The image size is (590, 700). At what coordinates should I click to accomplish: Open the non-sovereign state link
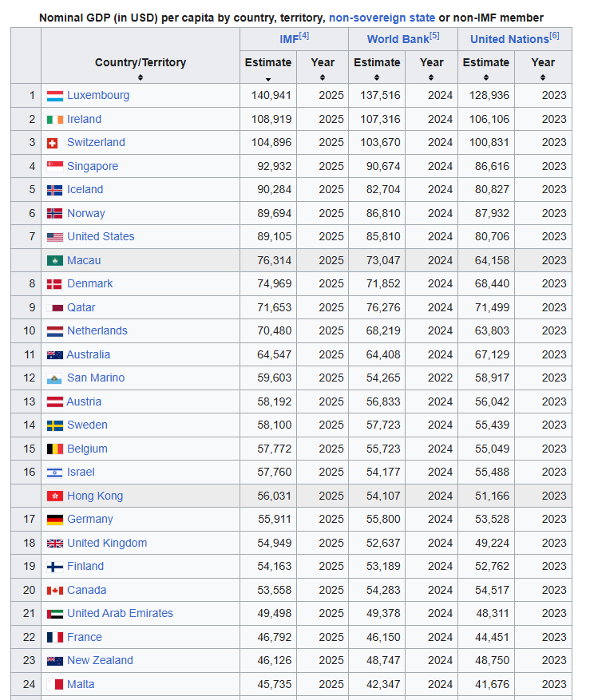(382, 18)
